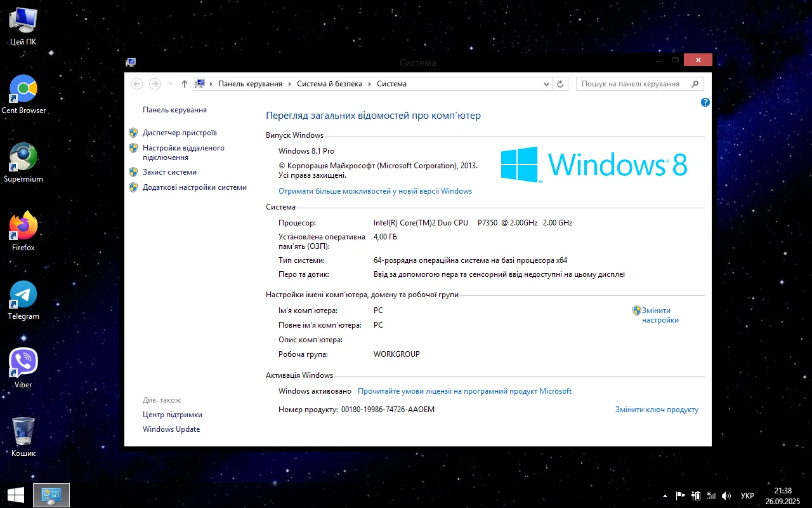Image resolution: width=812 pixels, height=508 pixels.
Task: Click the refresh button in address bar
Action: pos(560,84)
